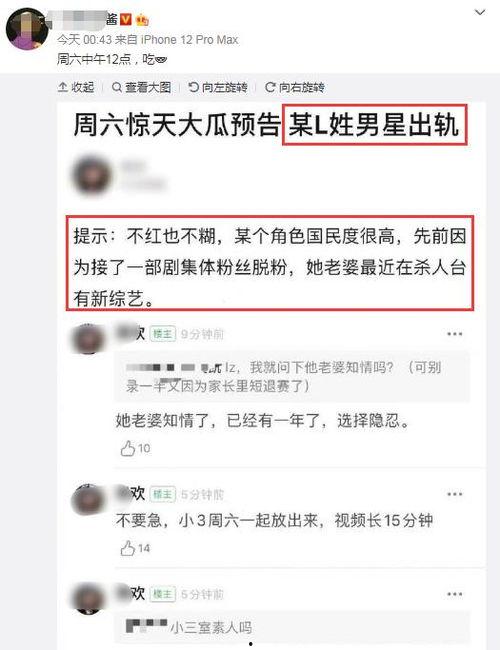Image resolution: width=500 pixels, height=650 pixels.
Task: Open 查看大图 to view large image
Action: click(141, 87)
